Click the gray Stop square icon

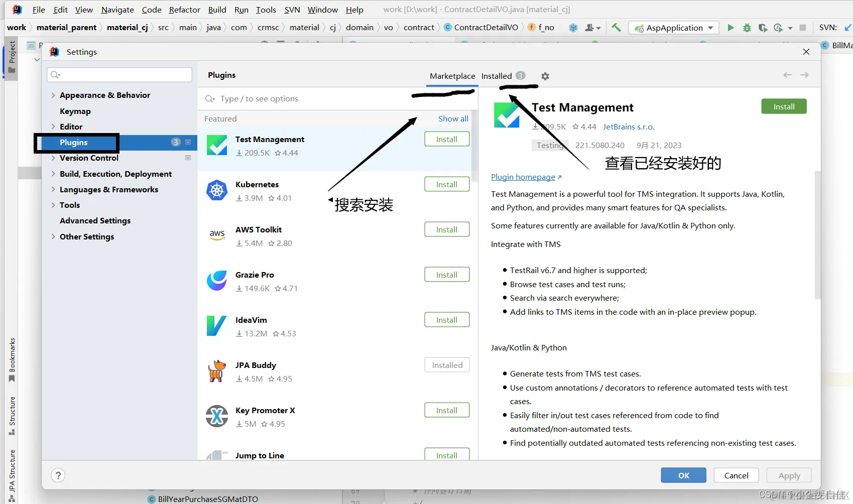point(803,28)
